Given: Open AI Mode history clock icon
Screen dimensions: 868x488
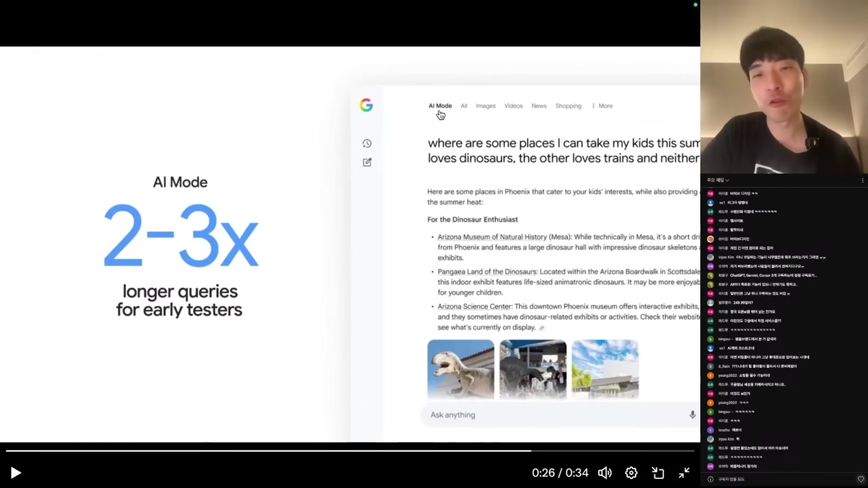Looking at the screenshot, I should point(367,143).
